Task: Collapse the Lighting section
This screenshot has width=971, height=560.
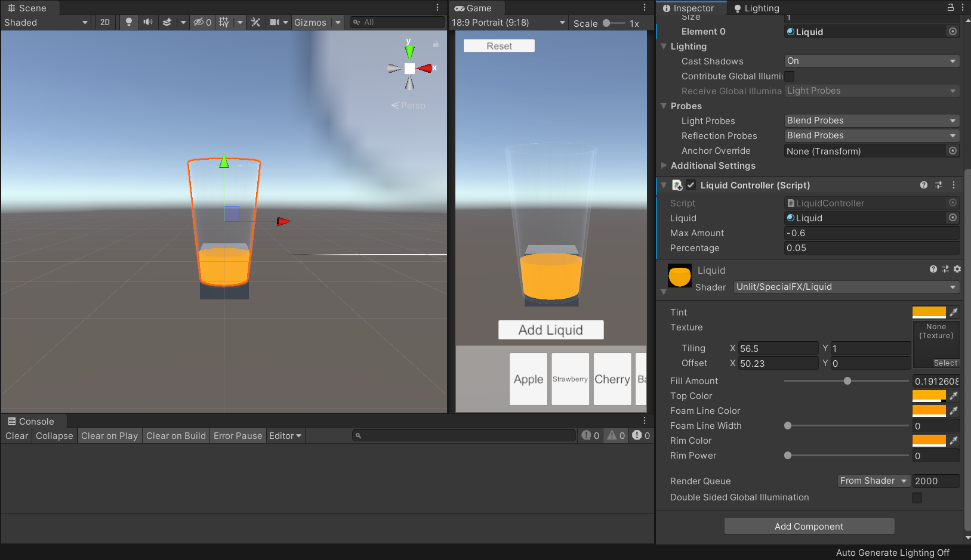Action: coord(664,46)
